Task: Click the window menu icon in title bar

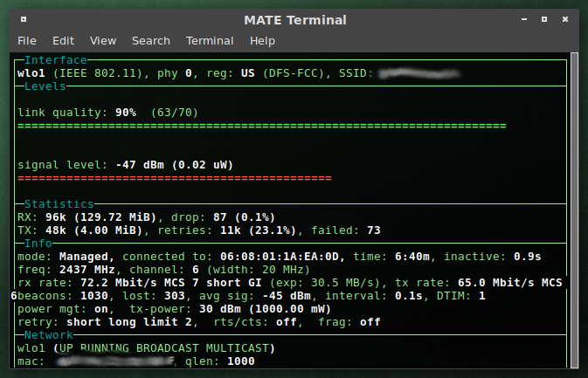Action: [x=24, y=19]
